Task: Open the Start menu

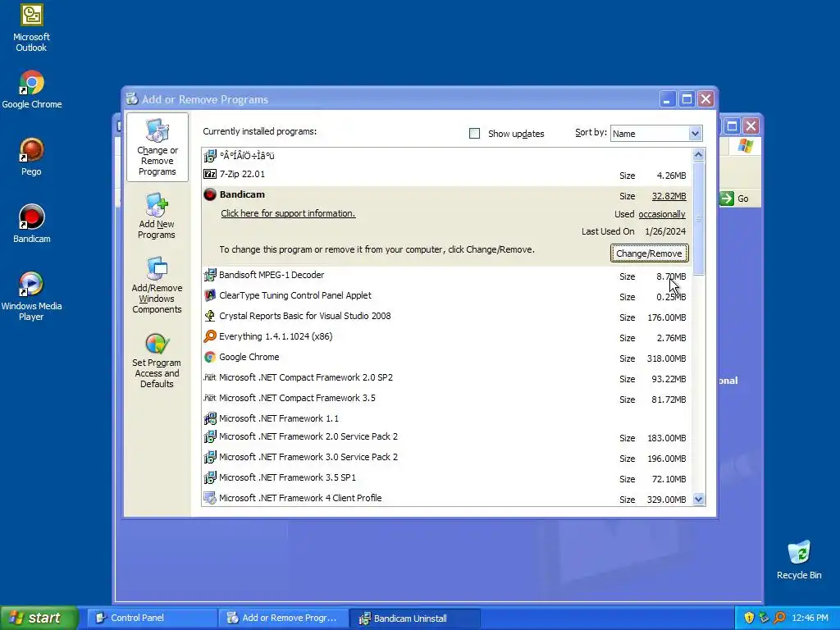Action: tap(39, 618)
